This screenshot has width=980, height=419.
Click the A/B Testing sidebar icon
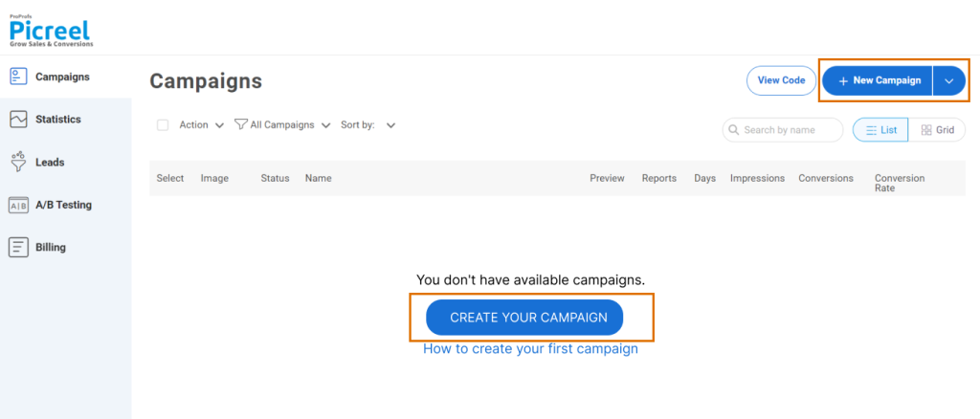coord(17,205)
